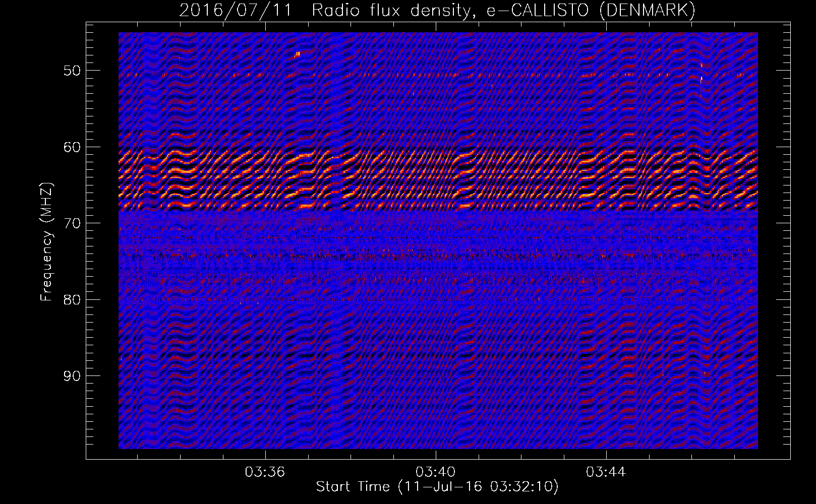Click the 'Frequency (MHZ)' axis label
Image resolution: width=816 pixels, height=504 pixels.
[46, 242]
